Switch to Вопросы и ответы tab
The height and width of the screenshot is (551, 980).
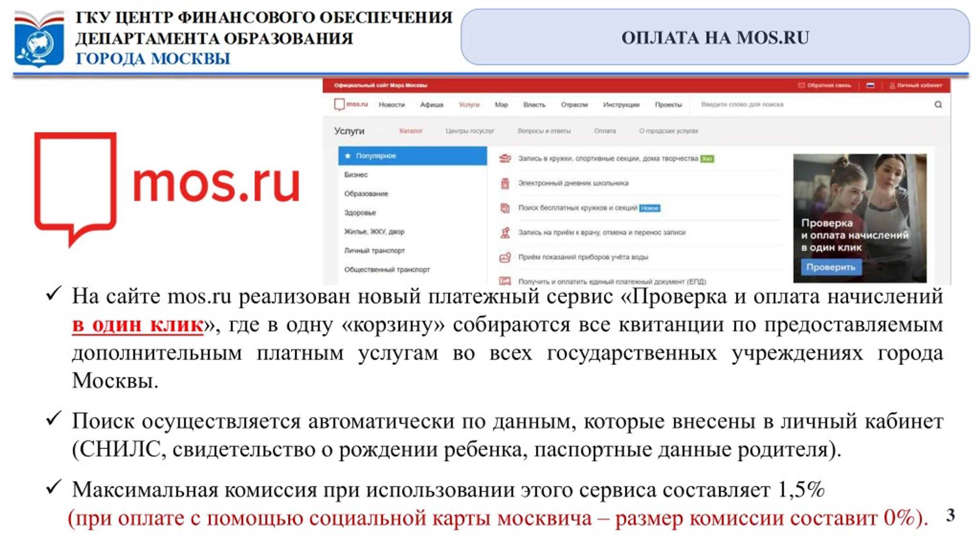pyautogui.click(x=544, y=131)
